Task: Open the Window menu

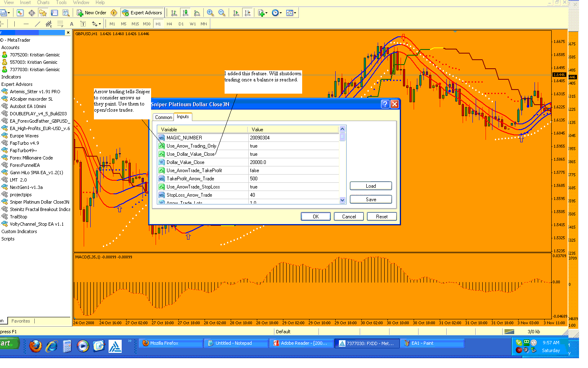Action: click(x=81, y=2)
